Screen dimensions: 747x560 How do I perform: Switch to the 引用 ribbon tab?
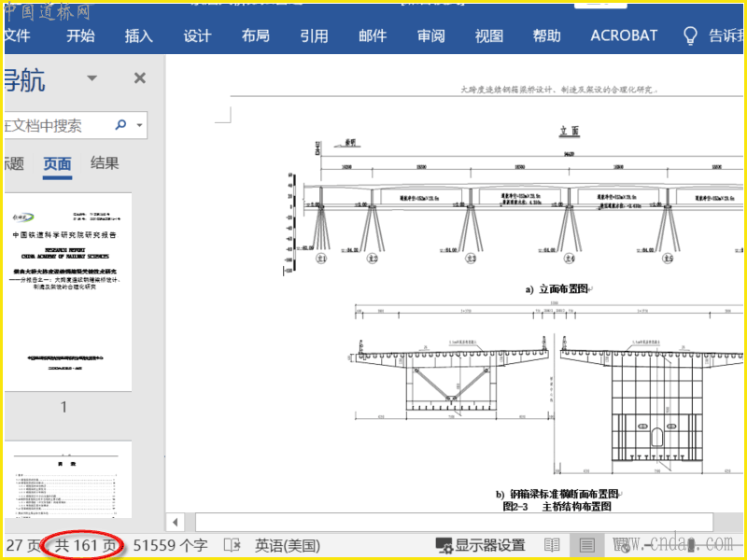pos(314,35)
